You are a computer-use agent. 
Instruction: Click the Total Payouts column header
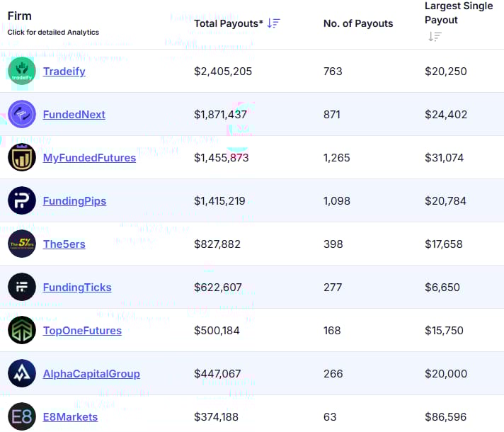[229, 23]
